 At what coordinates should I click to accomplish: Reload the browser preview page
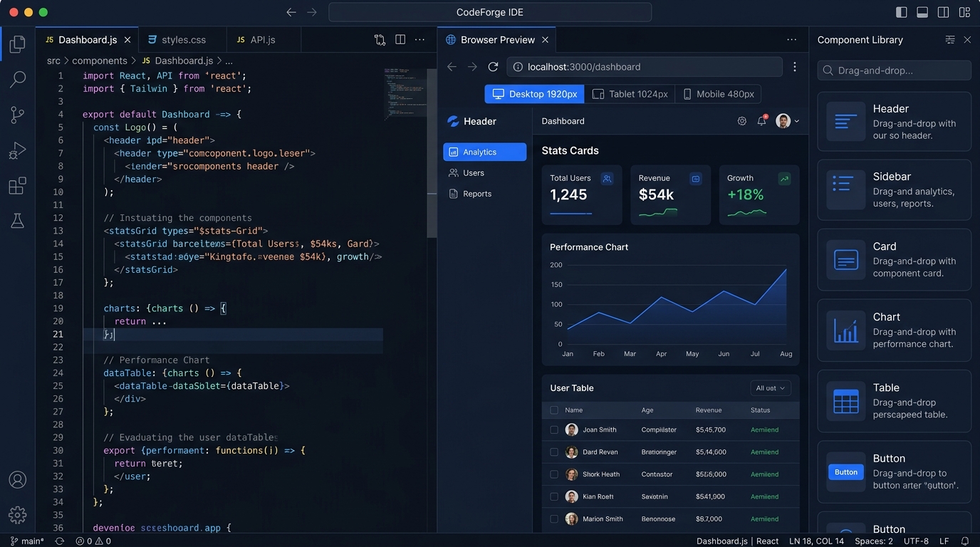493,66
